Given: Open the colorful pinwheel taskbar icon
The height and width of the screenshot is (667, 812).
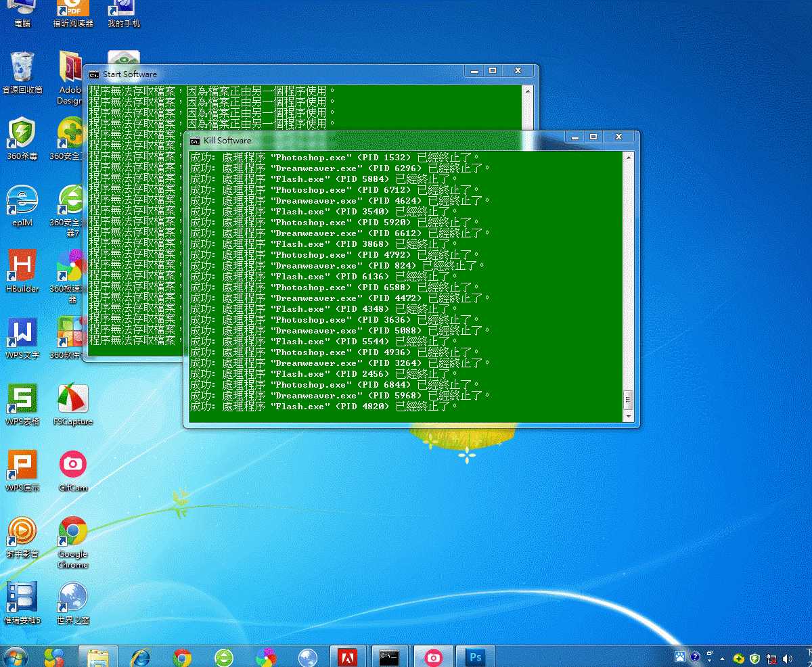Looking at the screenshot, I should (266, 656).
